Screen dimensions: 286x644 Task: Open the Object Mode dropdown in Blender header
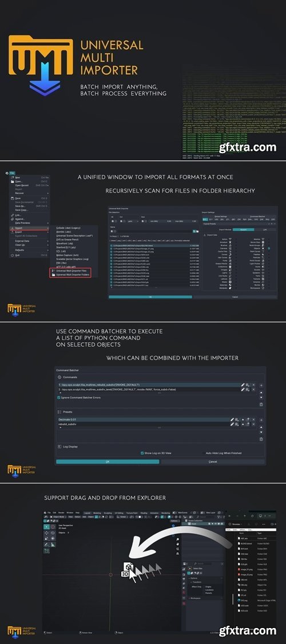[x=58, y=517]
